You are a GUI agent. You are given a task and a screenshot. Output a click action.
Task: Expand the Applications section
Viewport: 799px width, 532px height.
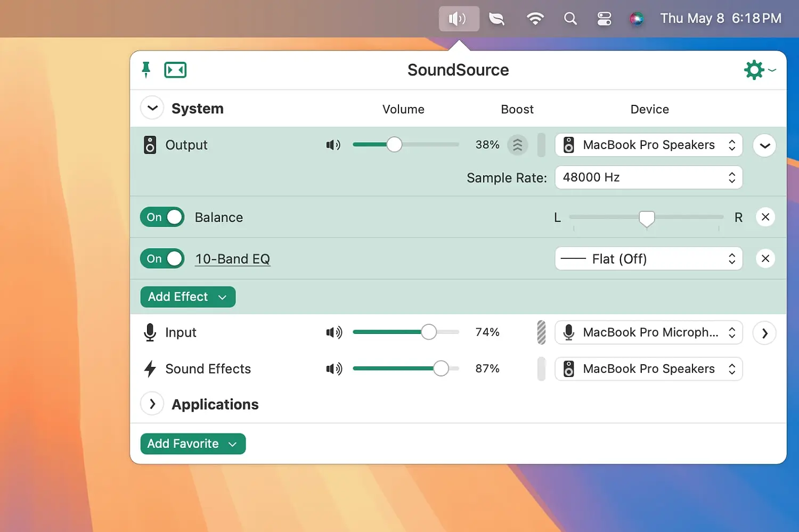pyautogui.click(x=152, y=404)
